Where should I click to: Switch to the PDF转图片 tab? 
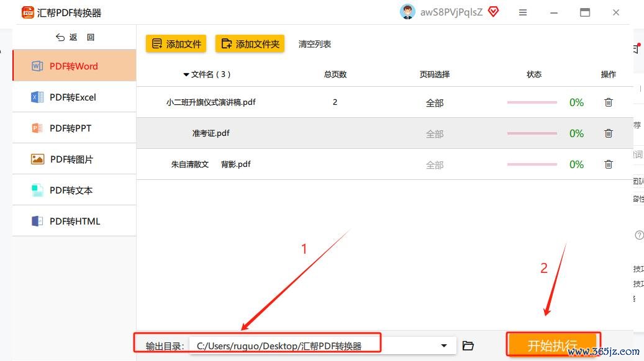pos(75,159)
